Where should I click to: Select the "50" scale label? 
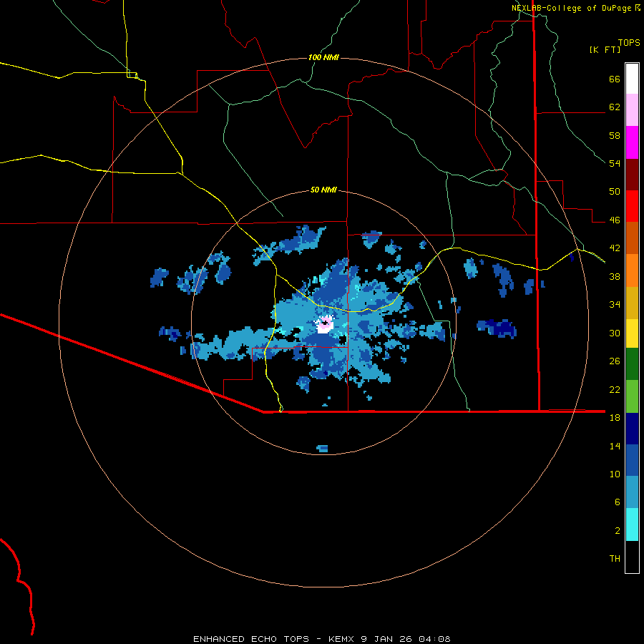click(615, 191)
